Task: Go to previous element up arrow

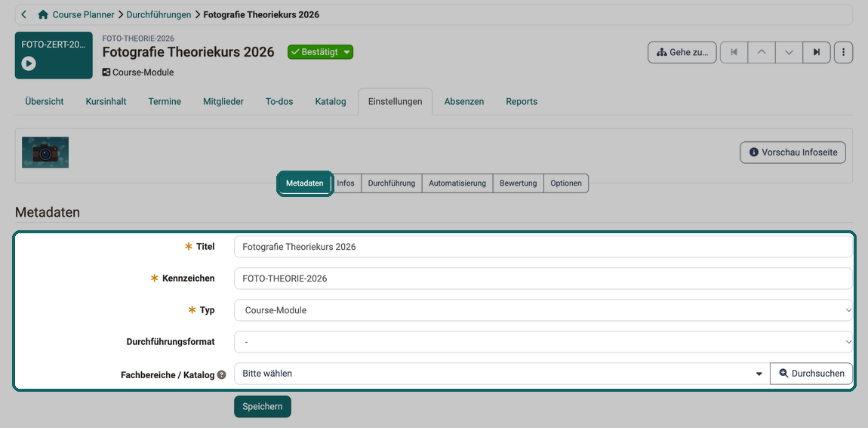Action: 762,53
